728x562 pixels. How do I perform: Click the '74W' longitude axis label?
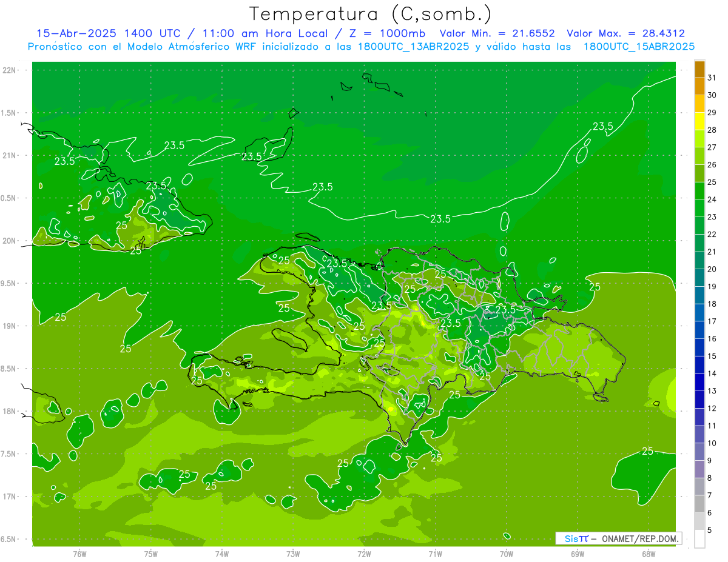(x=222, y=554)
